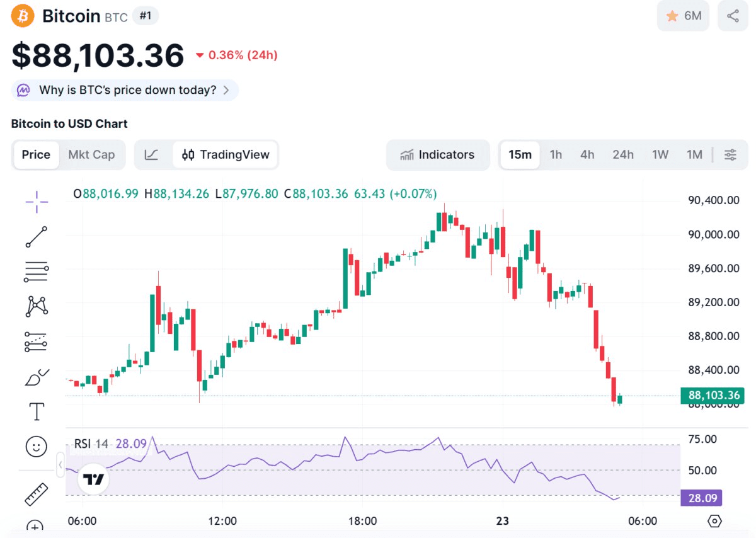This screenshot has width=756, height=538.
Task: Select the XABCD pattern tool
Action: [37, 306]
